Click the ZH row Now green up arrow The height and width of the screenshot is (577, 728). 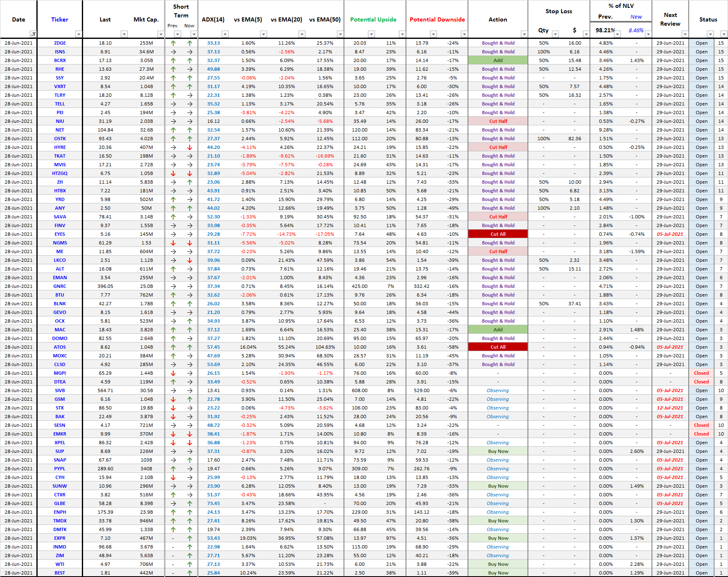[x=190, y=182]
